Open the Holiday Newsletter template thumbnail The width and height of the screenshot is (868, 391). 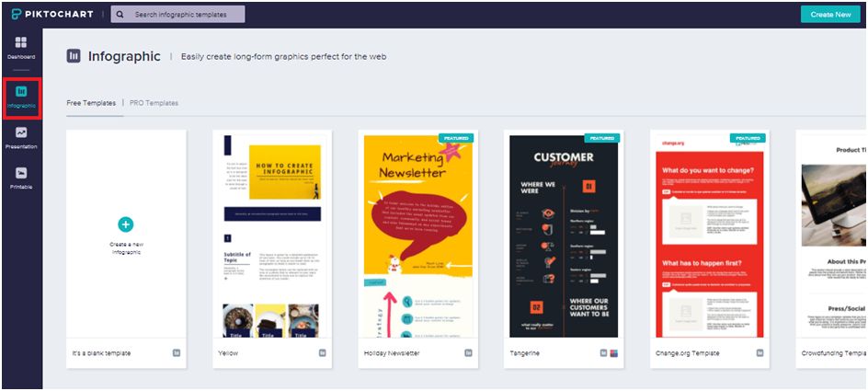[417, 235]
